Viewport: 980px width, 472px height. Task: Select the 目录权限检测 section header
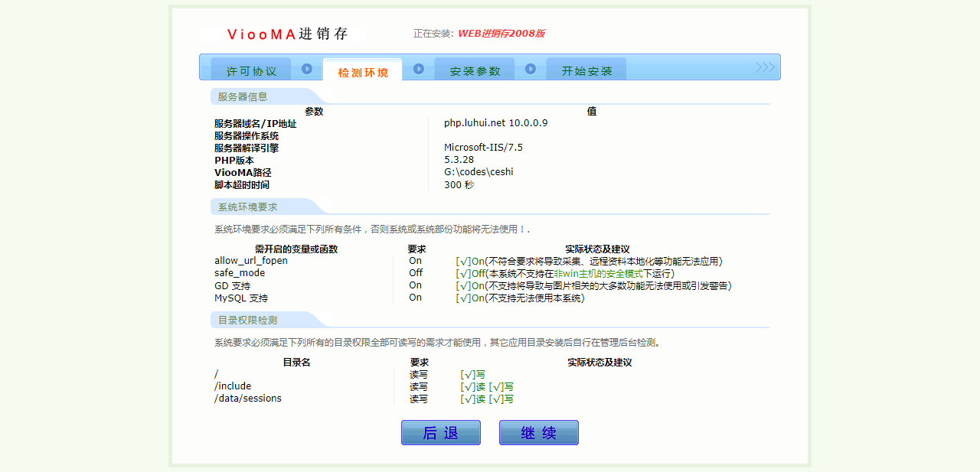[x=247, y=320]
